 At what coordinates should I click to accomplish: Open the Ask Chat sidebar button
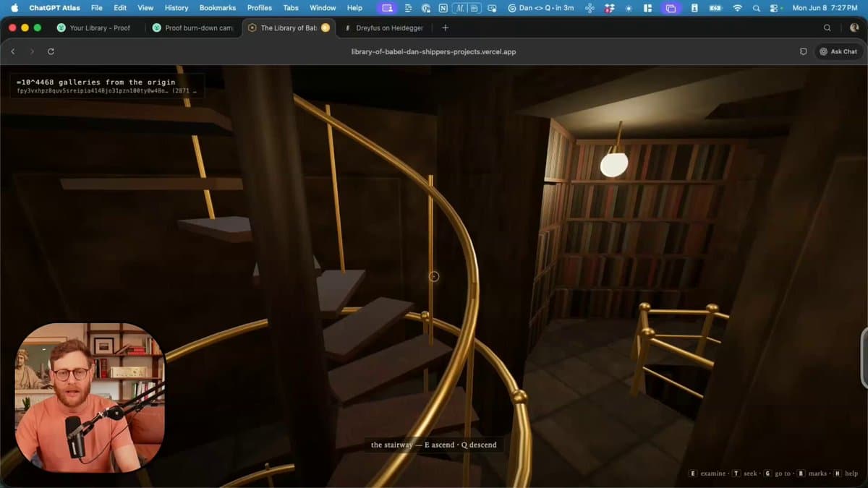point(838,52)
